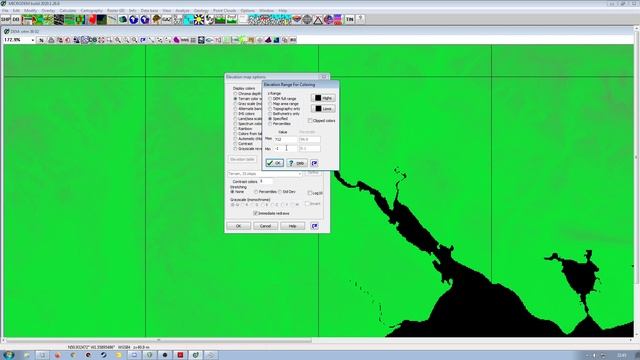Click the tree icon in main toolbar
Viewport: 640px width, 360px height.
click(156, 19)
